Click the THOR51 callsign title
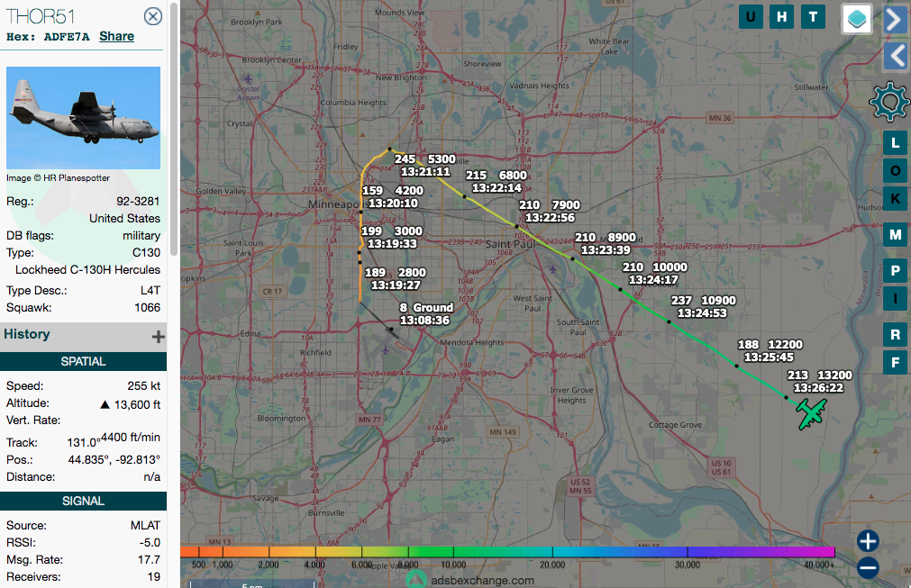 40,16
